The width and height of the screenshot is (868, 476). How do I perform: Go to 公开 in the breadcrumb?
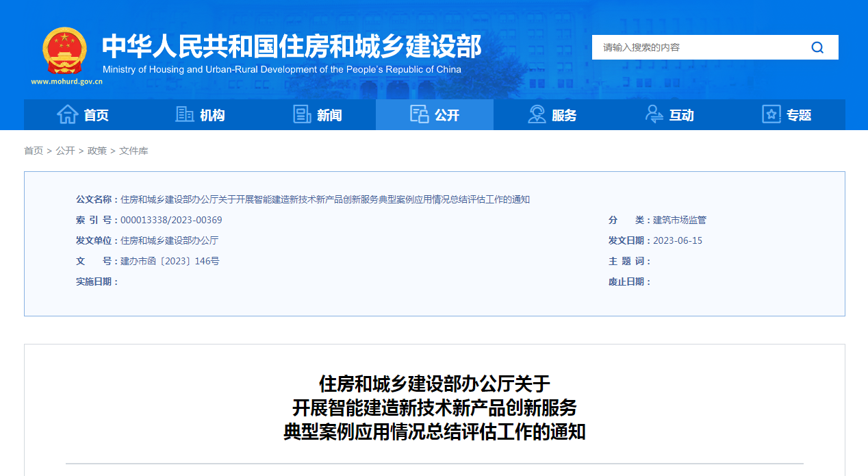pos(65,151)
